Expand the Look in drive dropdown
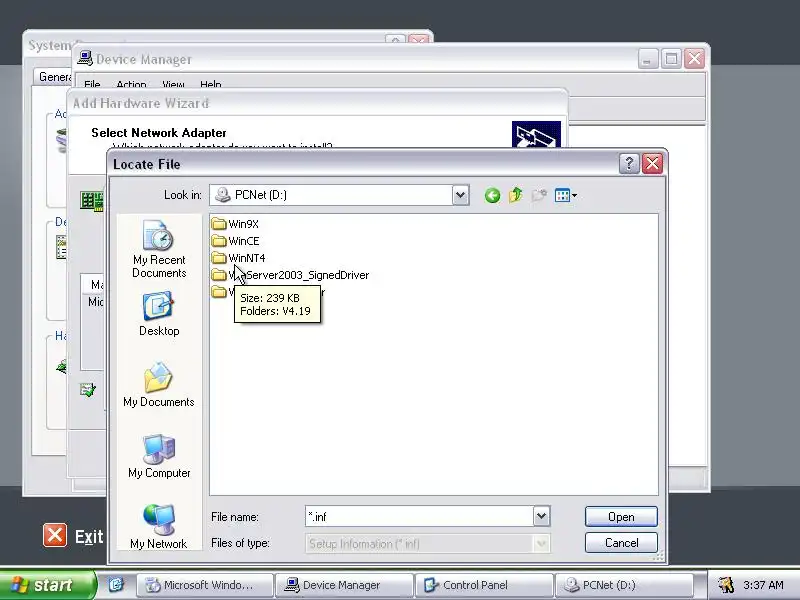The width and height of the screenshot is (800, 600). [460, 195]
